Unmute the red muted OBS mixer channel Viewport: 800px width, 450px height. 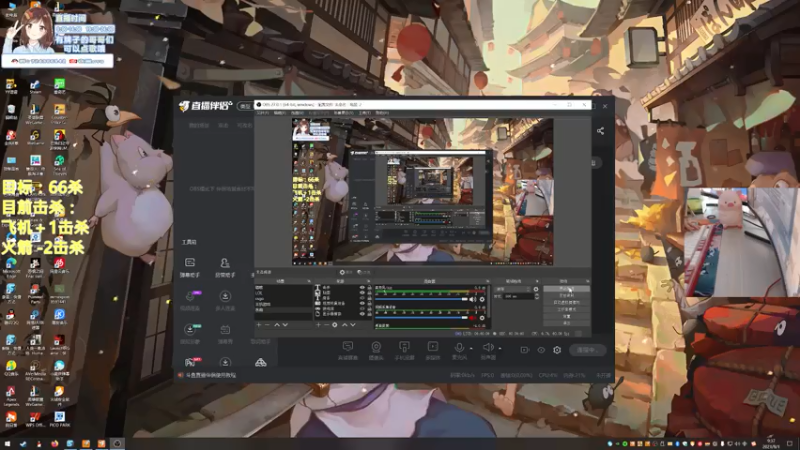click(472, 318)
